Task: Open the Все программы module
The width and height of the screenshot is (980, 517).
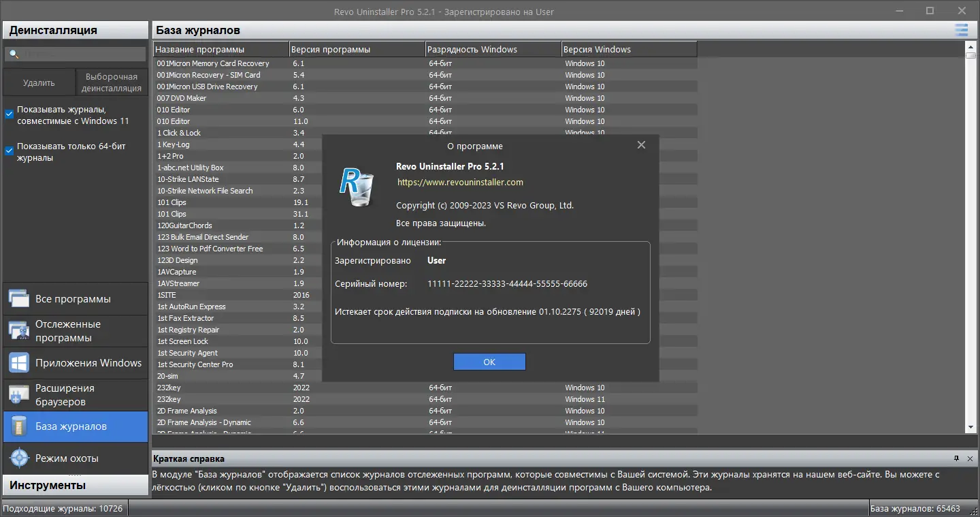Action: (x=76, y=299)
